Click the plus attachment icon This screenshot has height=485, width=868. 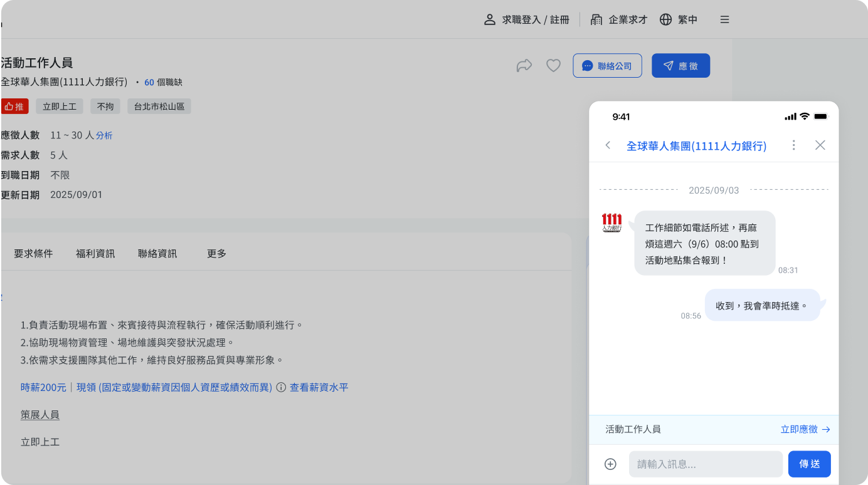coord(610,464)
